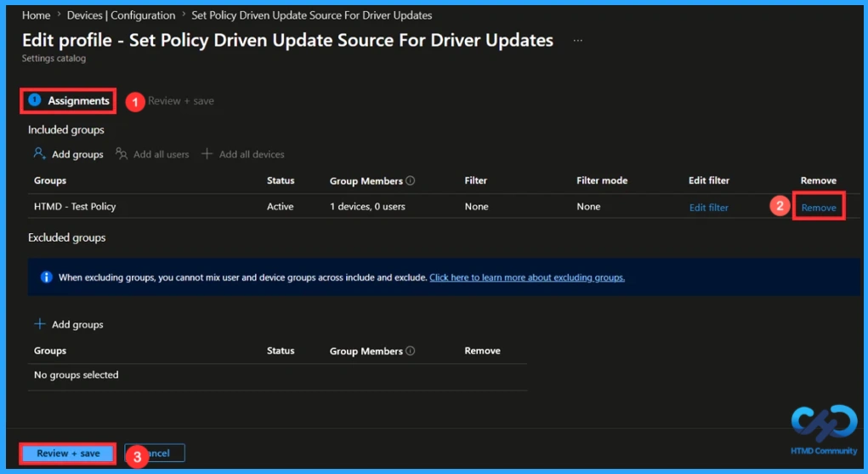
Task: Open Set Policy Driven Update Source breadcrumb
Action: pos(312,15)
